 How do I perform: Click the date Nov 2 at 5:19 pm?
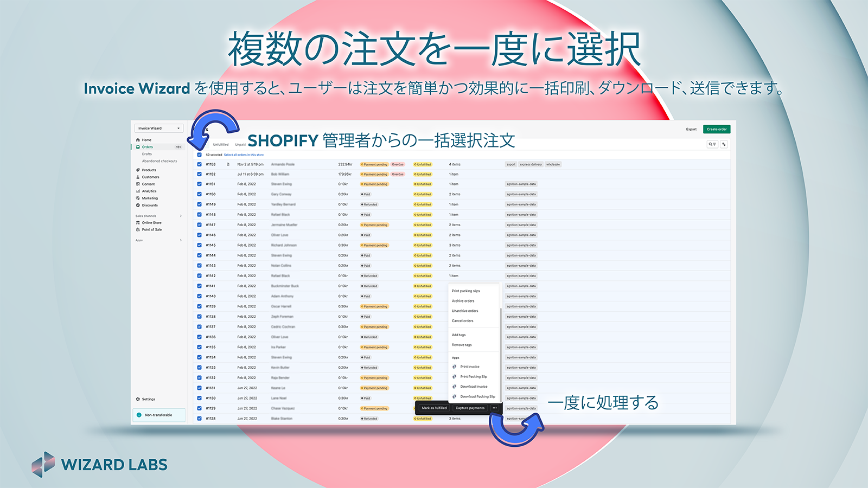250,164
